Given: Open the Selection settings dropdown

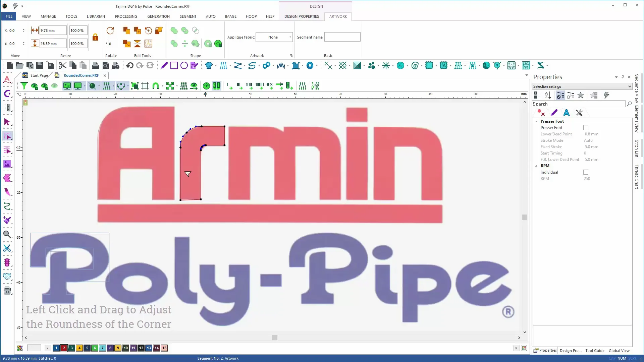Looking at the screenshot, I should tap(629, 86).
